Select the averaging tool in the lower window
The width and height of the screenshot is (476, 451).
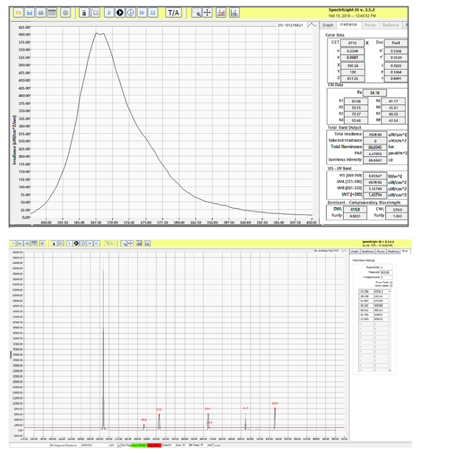pyautogui.click(x=54, y=243)
